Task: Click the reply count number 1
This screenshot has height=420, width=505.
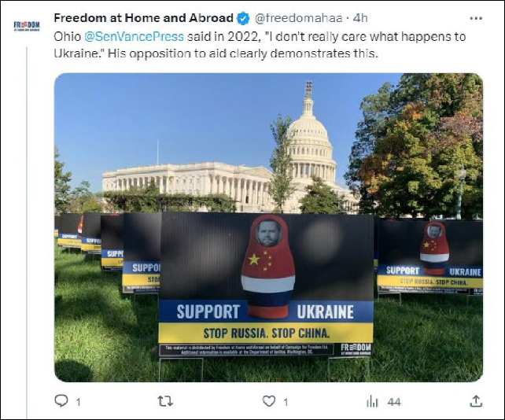Action: pyautogui.click(x=78, y=402)
